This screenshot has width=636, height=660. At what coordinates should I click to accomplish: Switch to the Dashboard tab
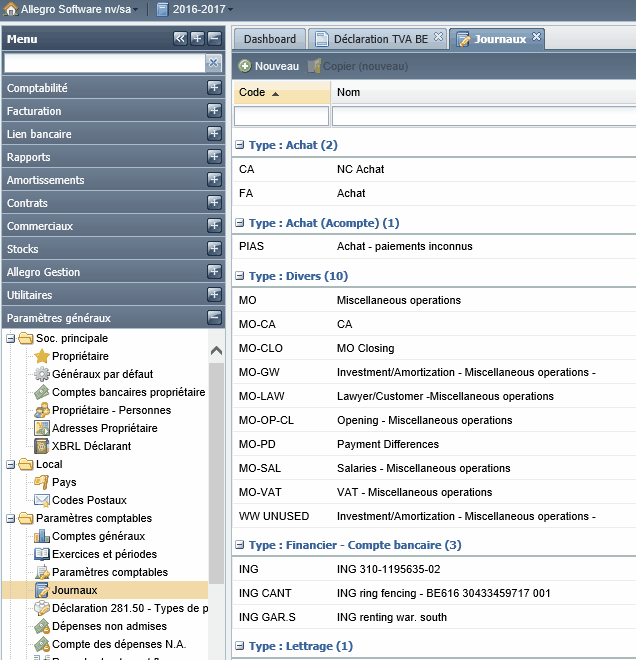tap(270, 39)
